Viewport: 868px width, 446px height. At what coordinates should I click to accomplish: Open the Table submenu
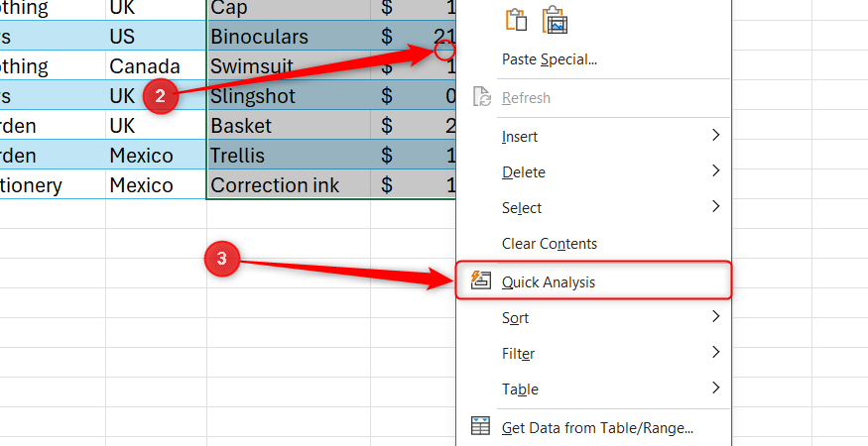click(593, 389)
